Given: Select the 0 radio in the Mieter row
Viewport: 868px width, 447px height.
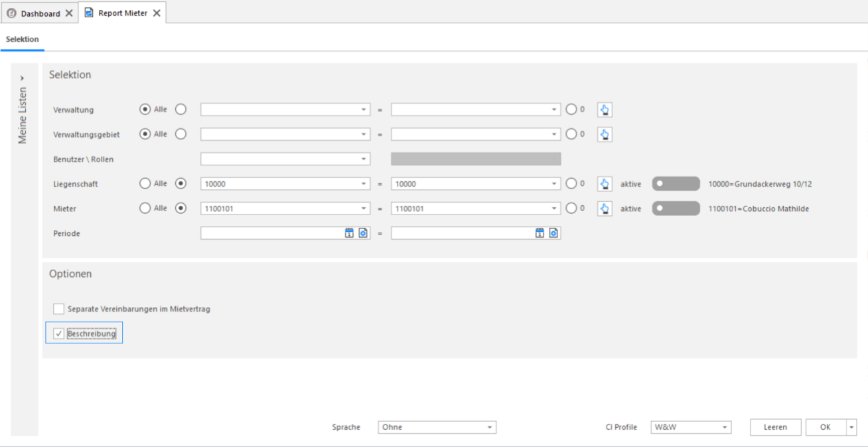Looking at the screenshot, I should pos(571,209).
